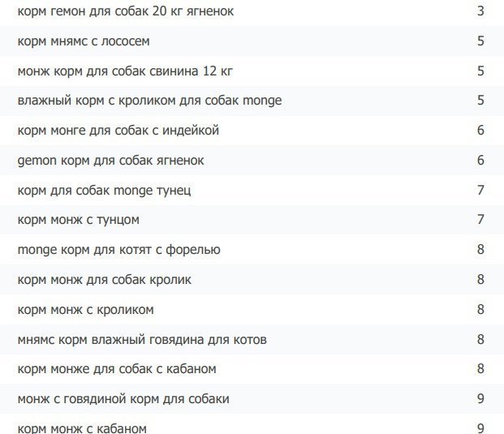Click 'мнямс корм влажный говядина для котов'
Image resolution: width=504 pixels, height=434 pixels.
[x=142, y=340]
